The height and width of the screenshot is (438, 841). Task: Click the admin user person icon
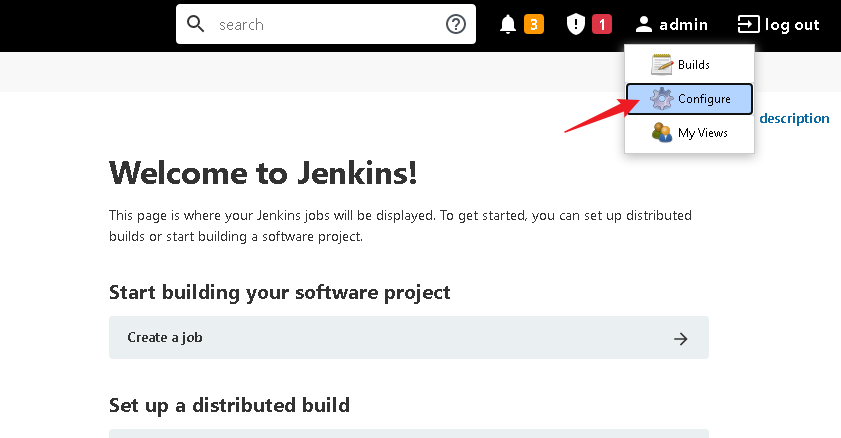click(644, 25)
